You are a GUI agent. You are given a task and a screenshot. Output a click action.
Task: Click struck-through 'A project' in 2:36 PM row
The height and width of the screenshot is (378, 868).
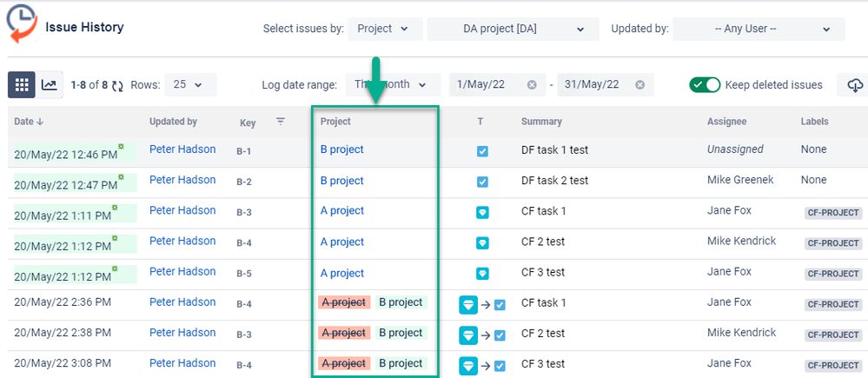coord(344,302)
